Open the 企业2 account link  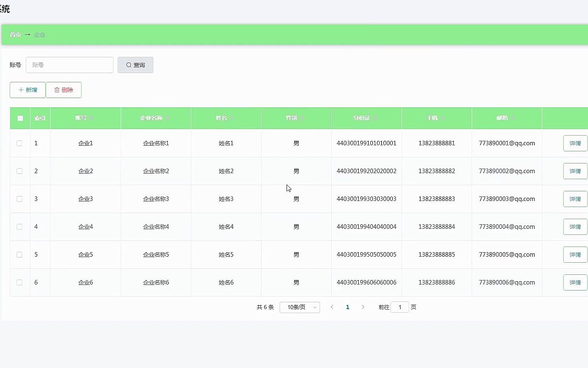pos(85,171)
